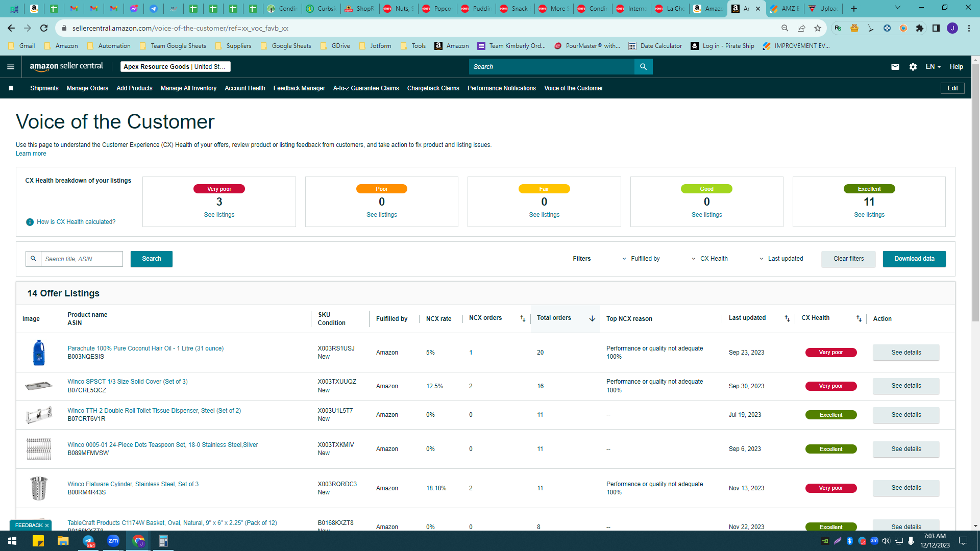Open the Suppliers bookmark folder
Image resolution: width=980 pixels, height=551 pixels.
(233, 46)
